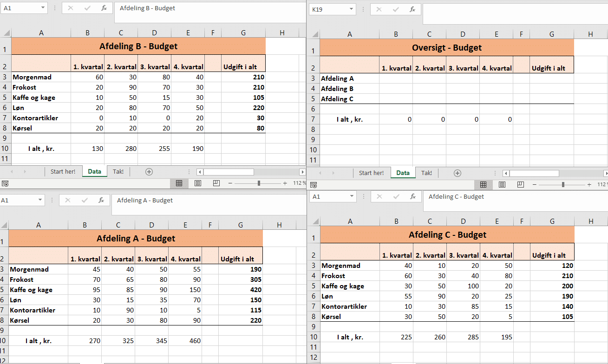Select Afdeling C row label in Oversigt sheet
Viewport: 608px width, 364px height.
pos(349,99)
